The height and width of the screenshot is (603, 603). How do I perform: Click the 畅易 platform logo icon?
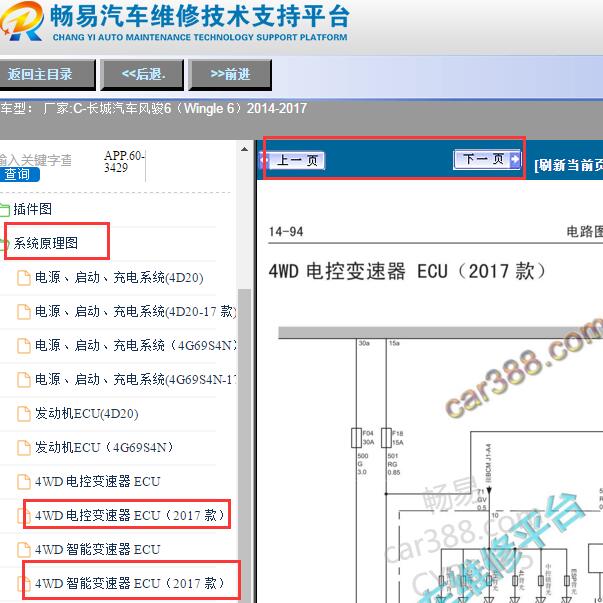[x=22, y=21]
